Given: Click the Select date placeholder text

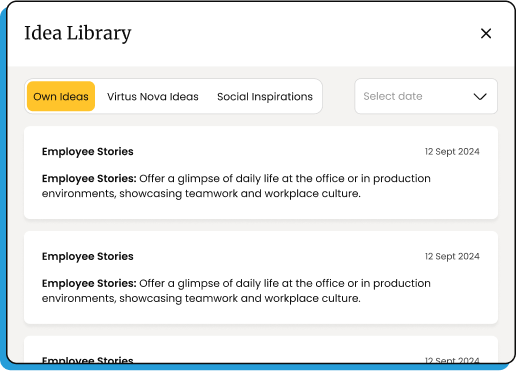Looking at the screenshot, I should tap(393, 96).
